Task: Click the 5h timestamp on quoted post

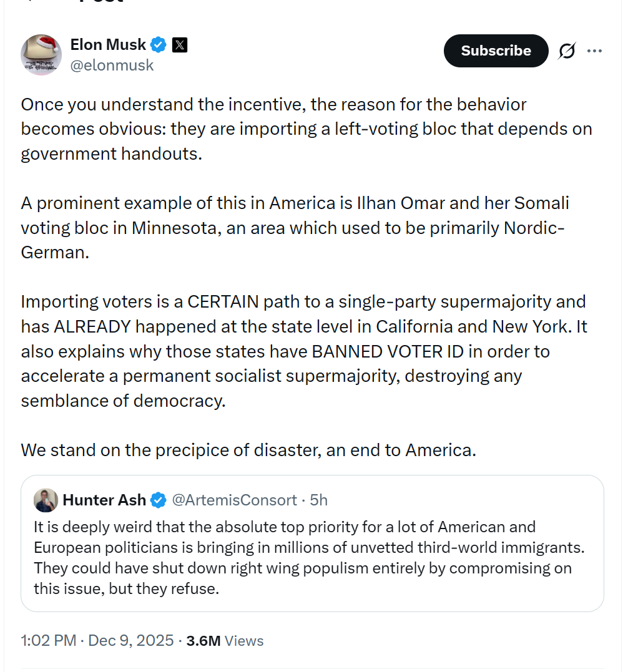Action: (319, 500)
